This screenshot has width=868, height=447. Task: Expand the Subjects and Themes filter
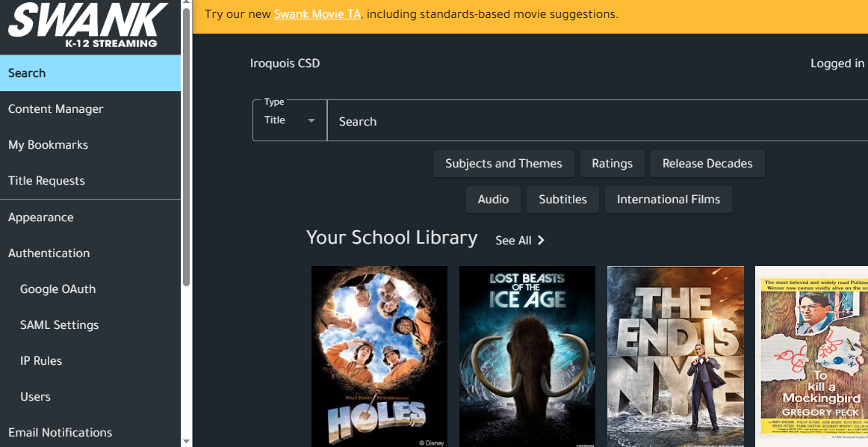click(x=503, y=164)
